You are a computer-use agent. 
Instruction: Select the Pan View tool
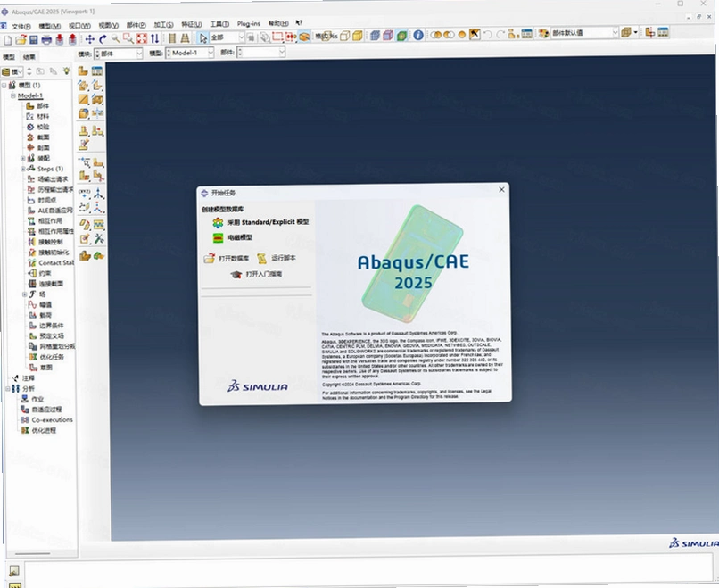pyautogui.click(x=90, y=39)
